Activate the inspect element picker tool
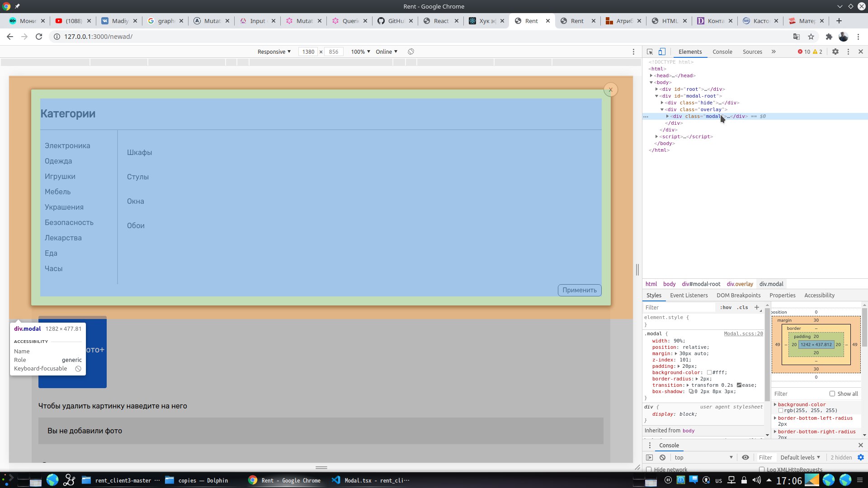Screen dimensions: 868x488 tap(650, 52)
